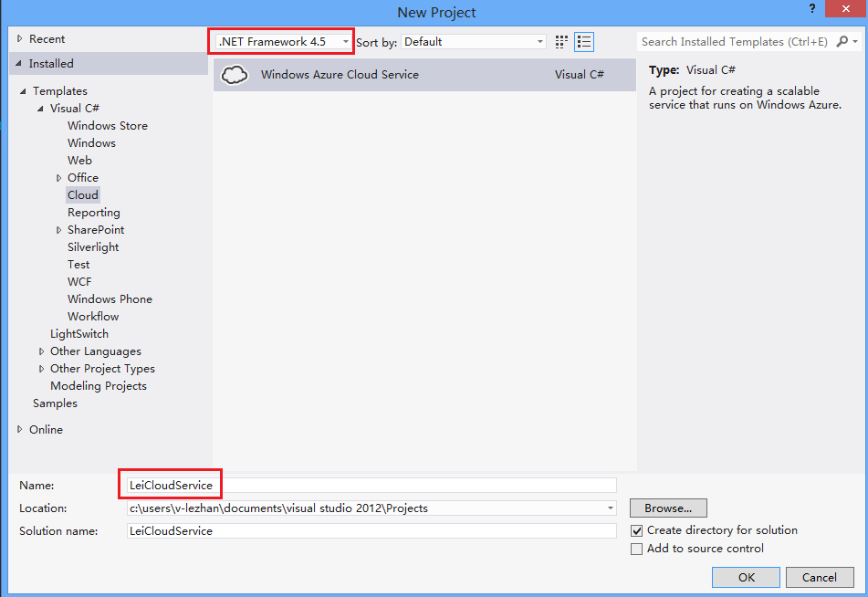
Task: Open the Sort by Default dropdown
Action: coord(474,42)
